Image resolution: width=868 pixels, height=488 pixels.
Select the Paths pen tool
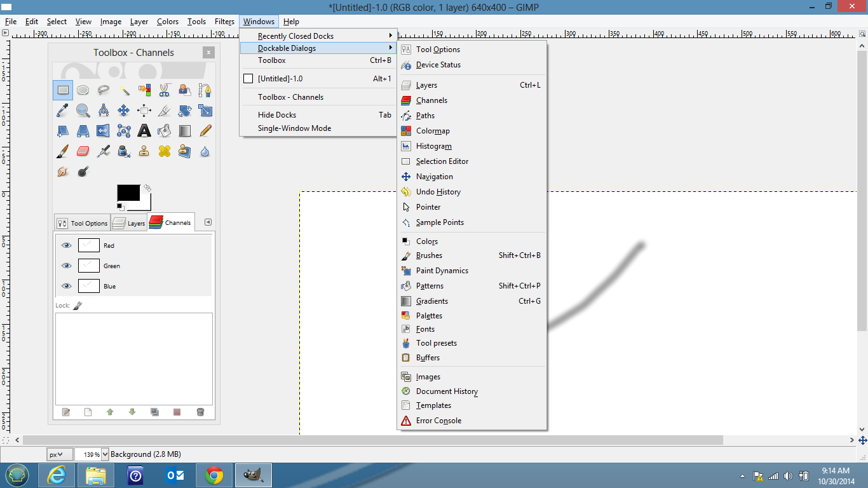pos(205,90)
